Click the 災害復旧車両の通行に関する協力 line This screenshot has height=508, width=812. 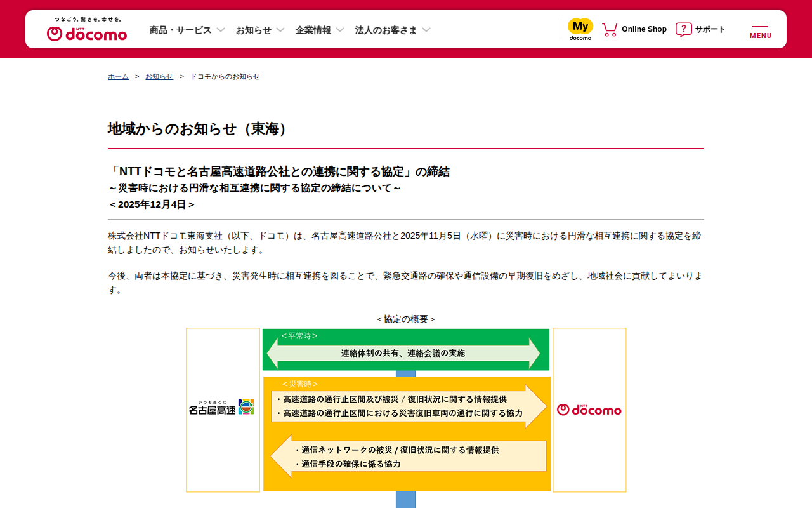coord(399,413)
